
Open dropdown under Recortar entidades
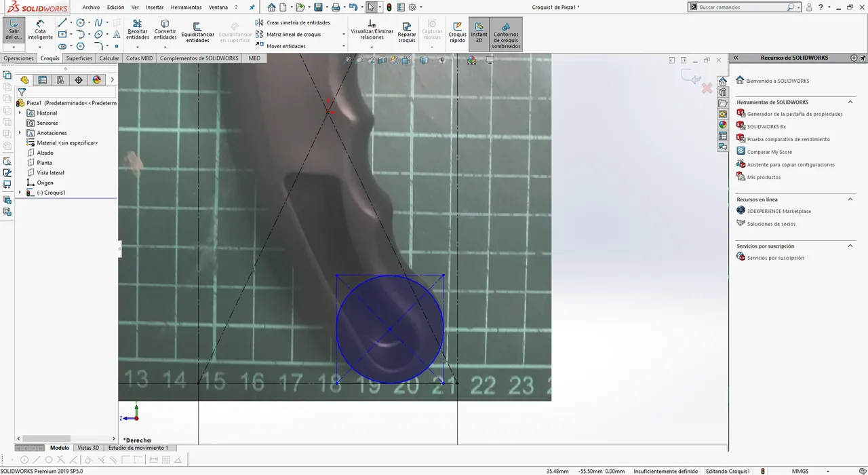[138, 47]
